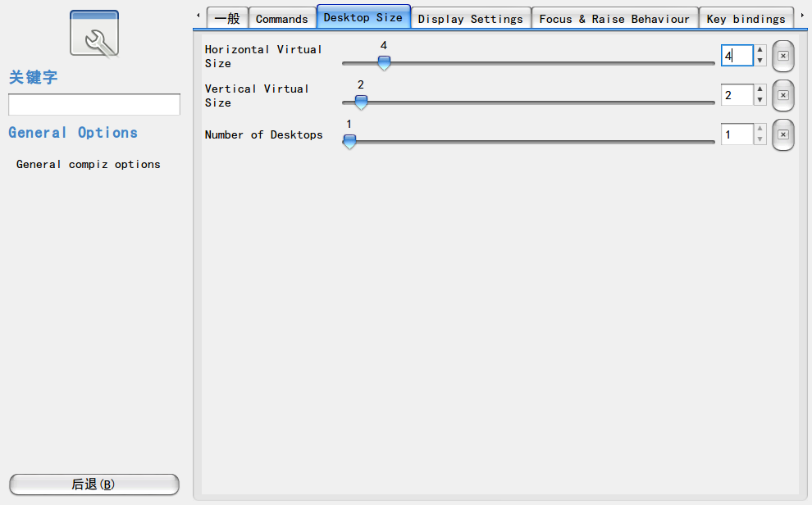Open the Display Settings tab

(x=471, y=19)
